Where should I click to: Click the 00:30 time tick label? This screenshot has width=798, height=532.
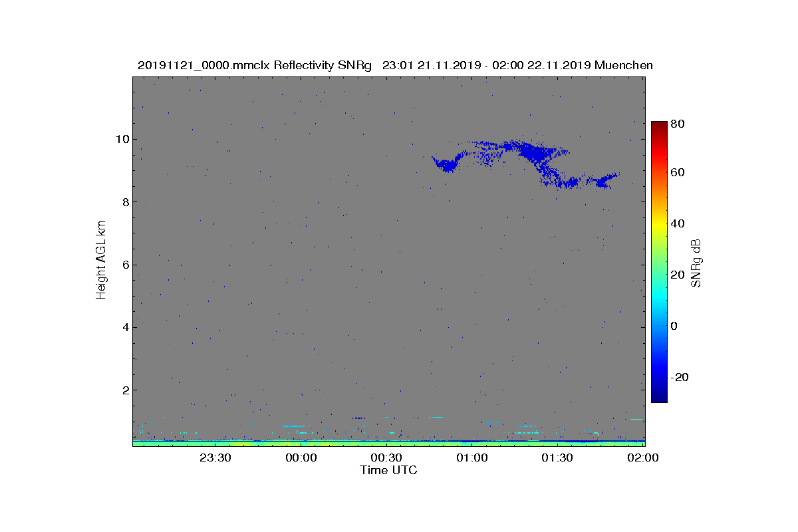386,458
